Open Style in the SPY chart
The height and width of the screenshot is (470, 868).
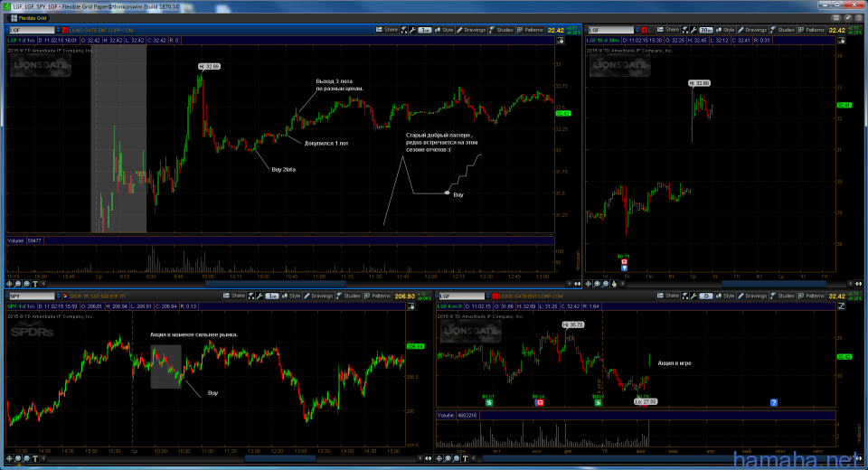(291, 296)
